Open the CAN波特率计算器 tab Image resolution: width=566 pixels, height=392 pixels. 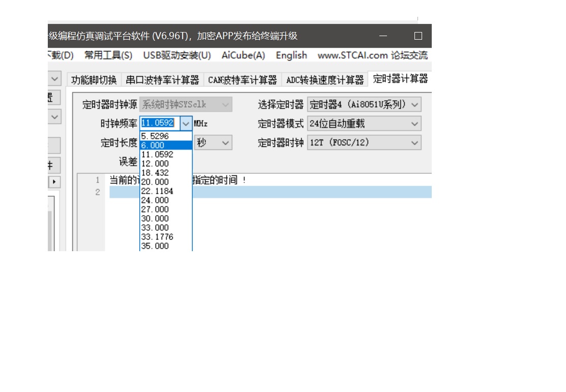(243, 79)
